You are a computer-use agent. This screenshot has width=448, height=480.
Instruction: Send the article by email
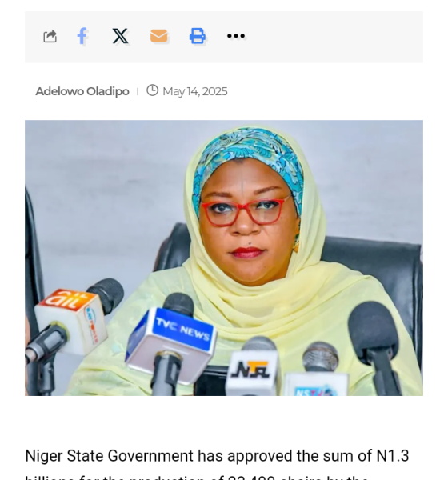159,36
